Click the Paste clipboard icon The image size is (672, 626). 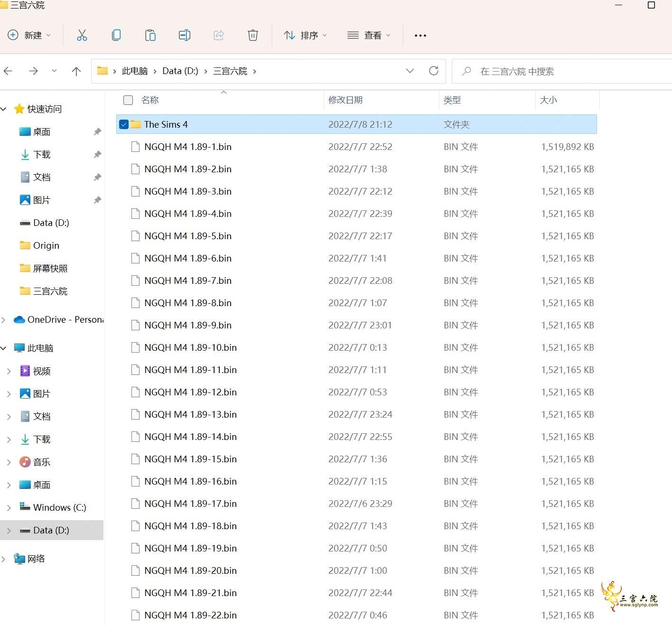(150, 35)
